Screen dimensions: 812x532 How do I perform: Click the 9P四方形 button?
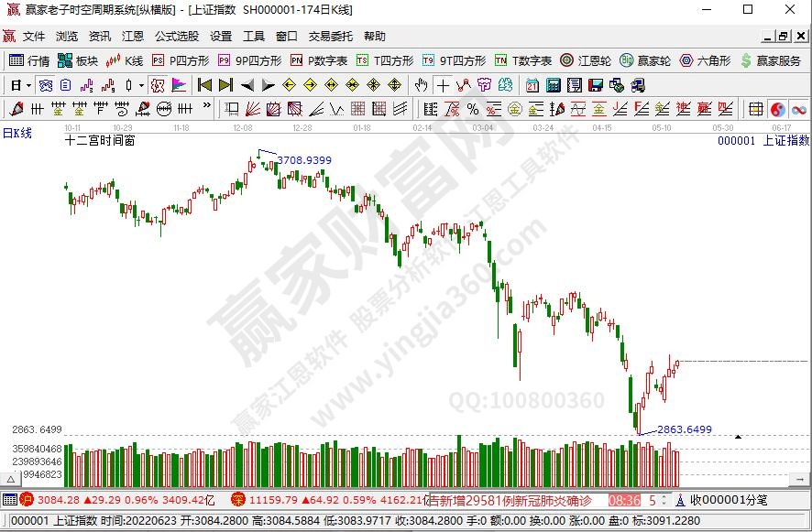(249, 60)
